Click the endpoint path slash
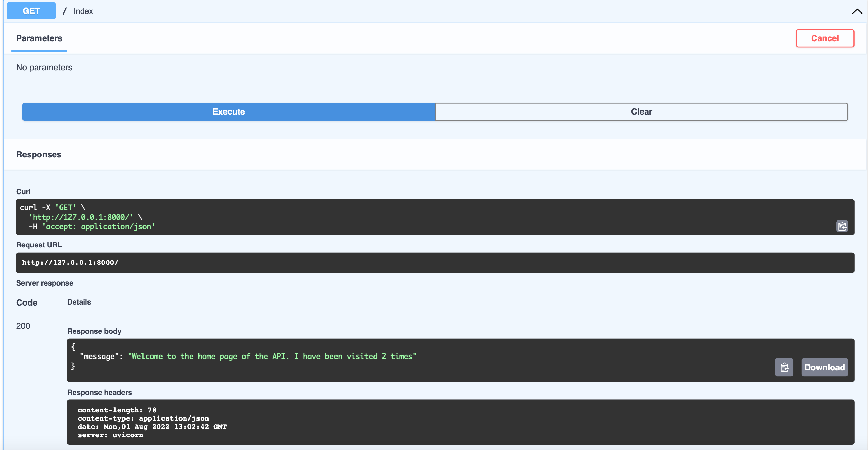 (x=65, y=11)
